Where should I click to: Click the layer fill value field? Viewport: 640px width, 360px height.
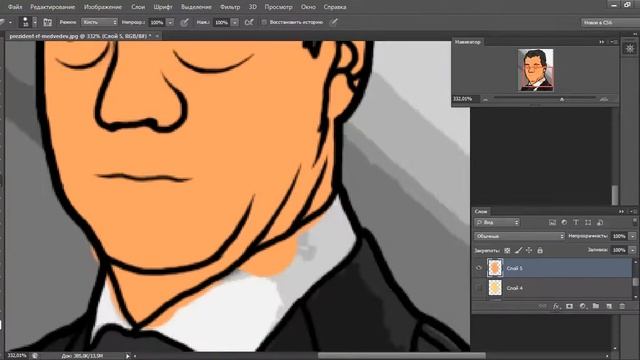[619, 250]
